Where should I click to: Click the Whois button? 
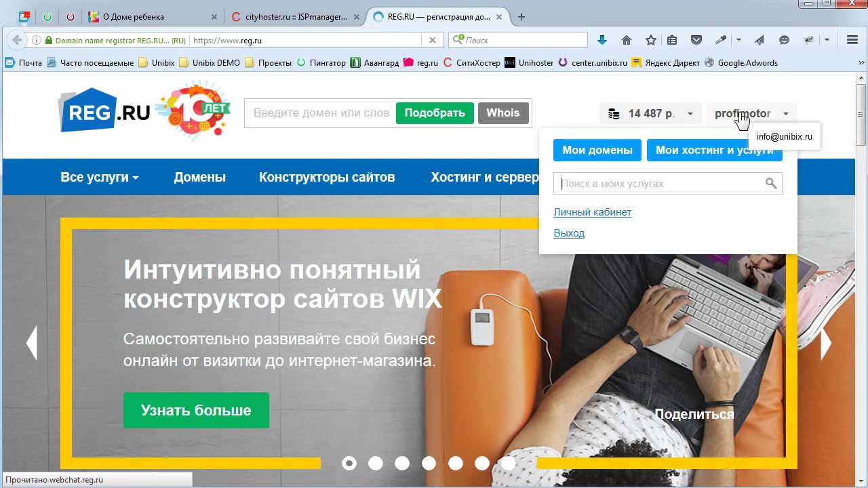pos(503,113)
